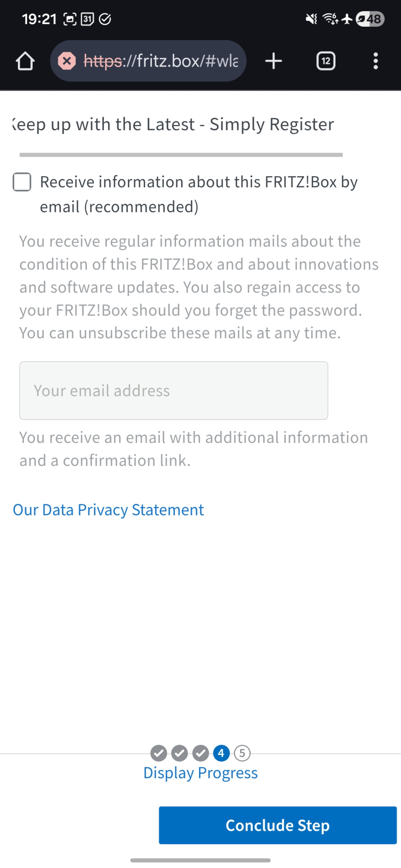Tap the third completed step circle
401x868 pixels.
(x=200, y=753)
